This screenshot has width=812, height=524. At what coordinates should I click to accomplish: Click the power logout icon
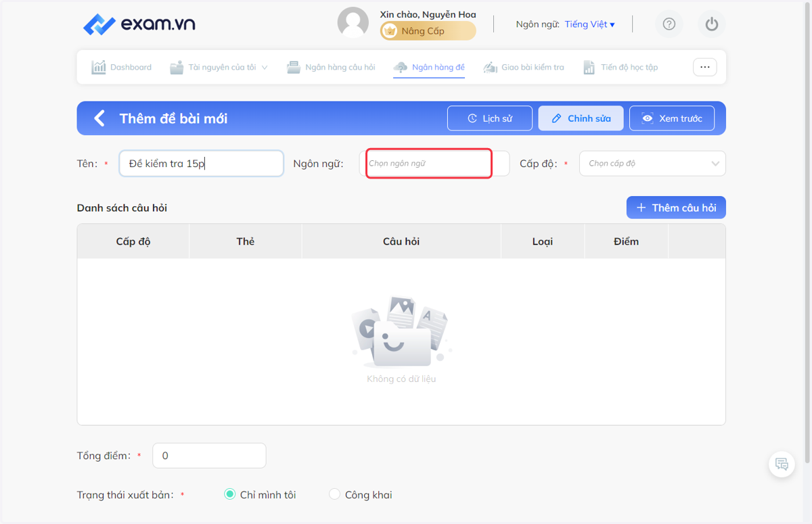pyautogui.click(x=711, y=24)
